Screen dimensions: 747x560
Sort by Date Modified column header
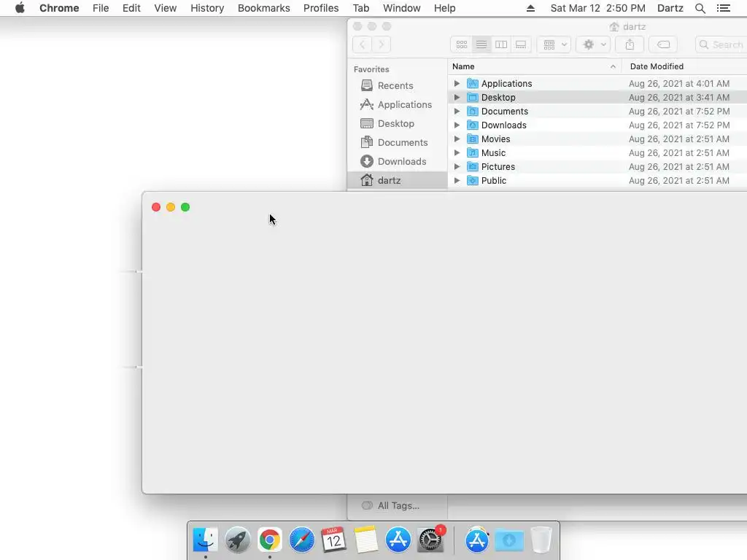(x=657, y=66)
